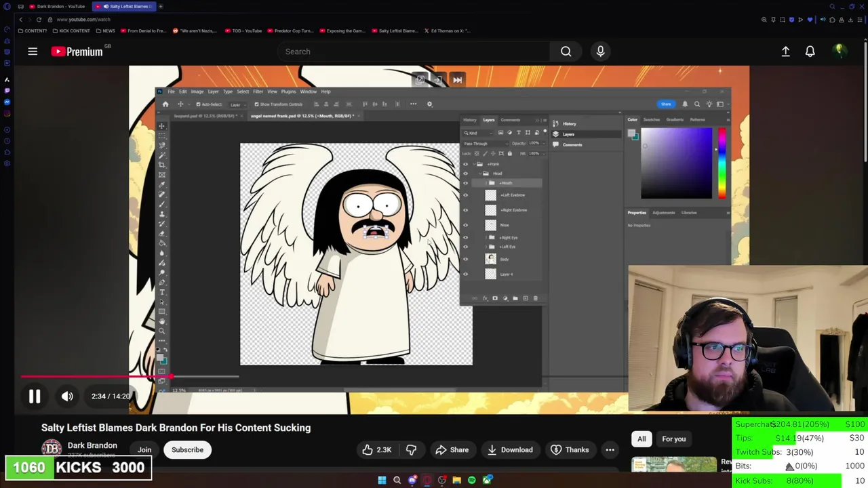Toggle the Auto-Select checkbox
The width and height of the screenshot is (868, 488).
pos(198,104)
